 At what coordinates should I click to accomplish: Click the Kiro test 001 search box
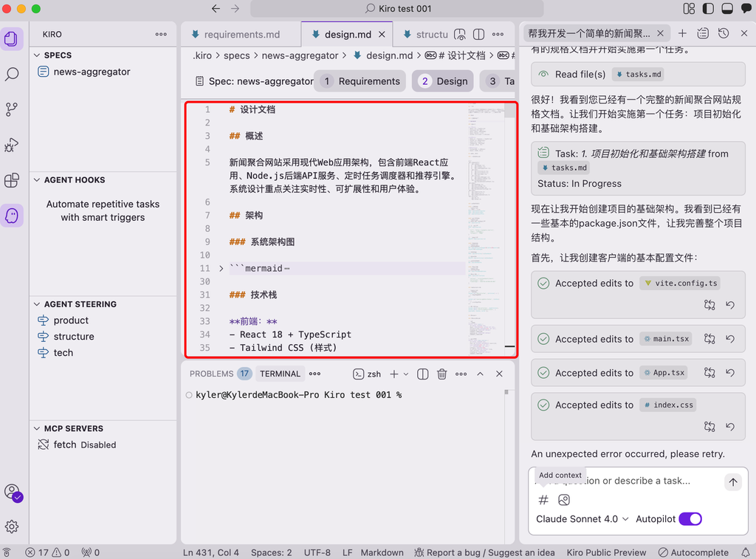(x=397, y=8)
